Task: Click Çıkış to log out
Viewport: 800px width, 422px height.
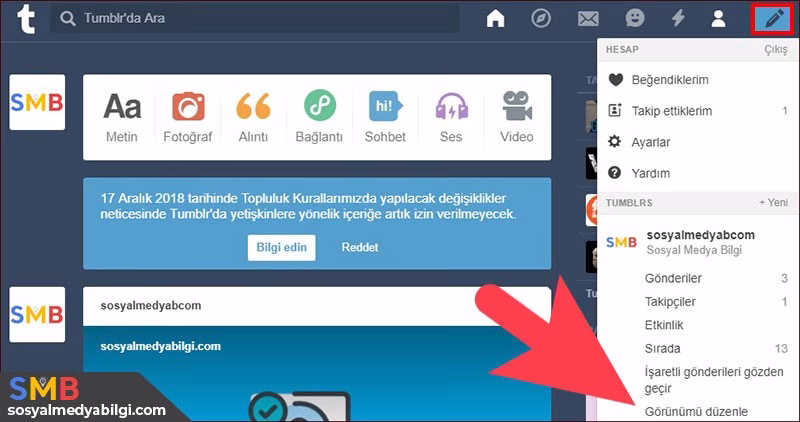Action: (x=776, y=49)
